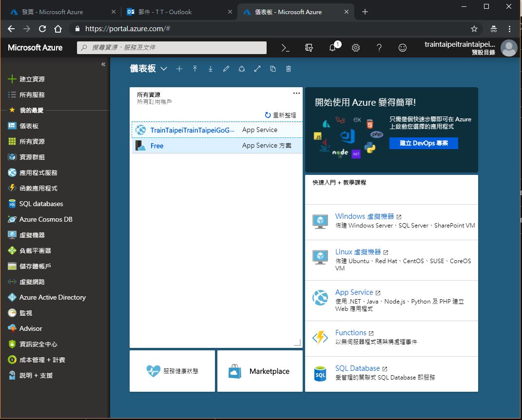This screenshot has width=522, height=420.
Task: Go to browser home page
Action: click(58, 29)
